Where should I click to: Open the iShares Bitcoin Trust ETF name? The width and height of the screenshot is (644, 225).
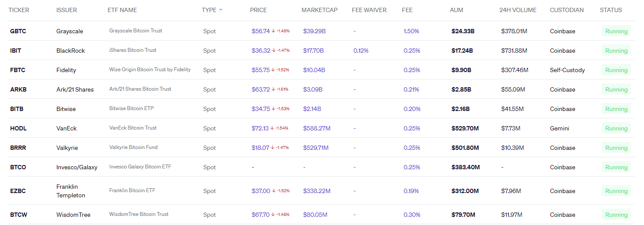click(133, 50)
